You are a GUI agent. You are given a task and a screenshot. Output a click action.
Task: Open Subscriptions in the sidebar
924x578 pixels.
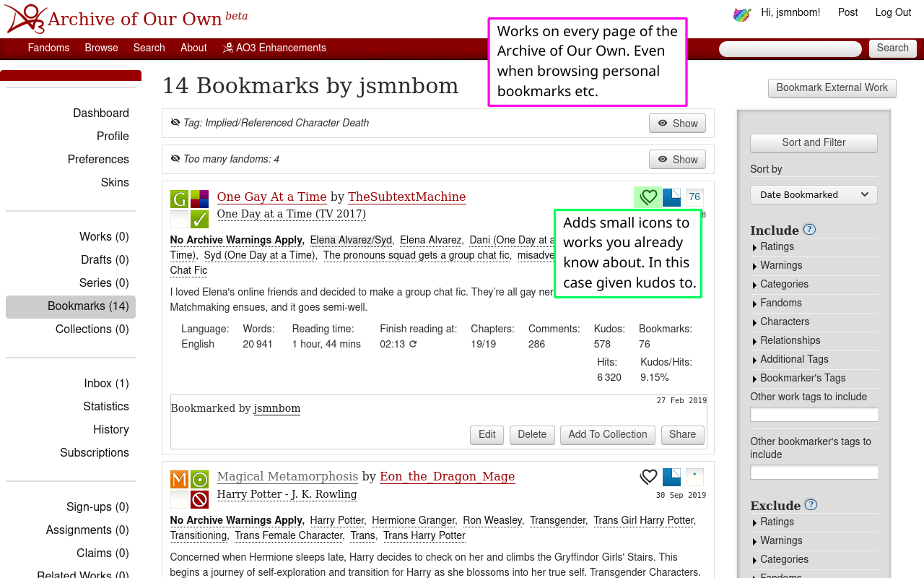tap(95, 452)
